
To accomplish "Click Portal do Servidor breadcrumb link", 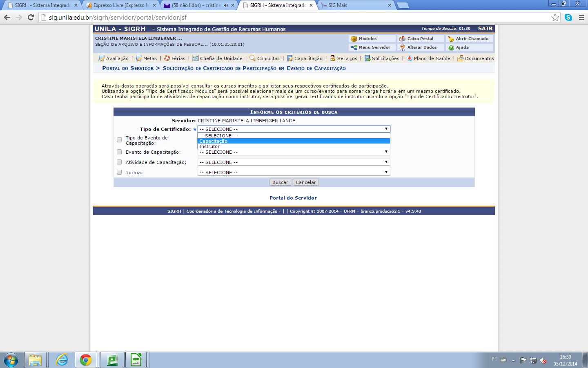I will click(128, 68).
